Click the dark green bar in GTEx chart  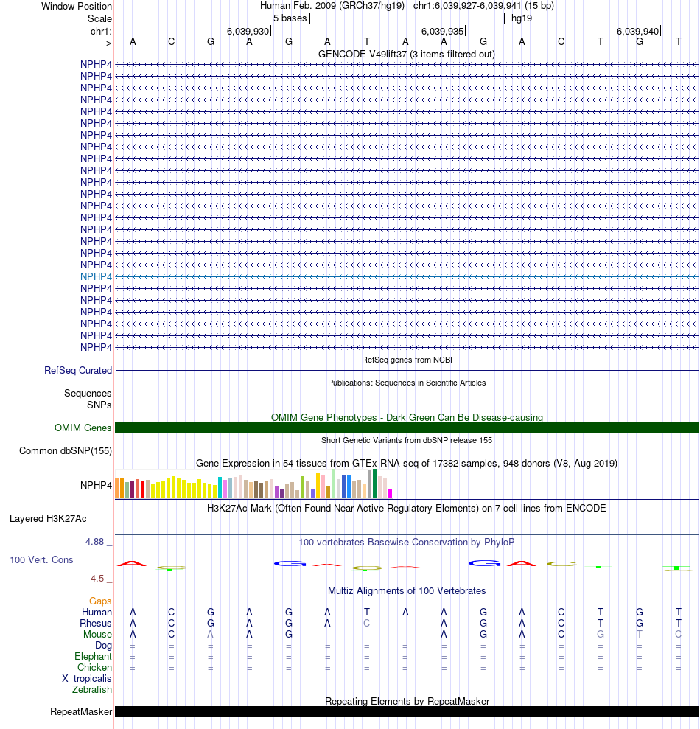(x=374, y=484)
